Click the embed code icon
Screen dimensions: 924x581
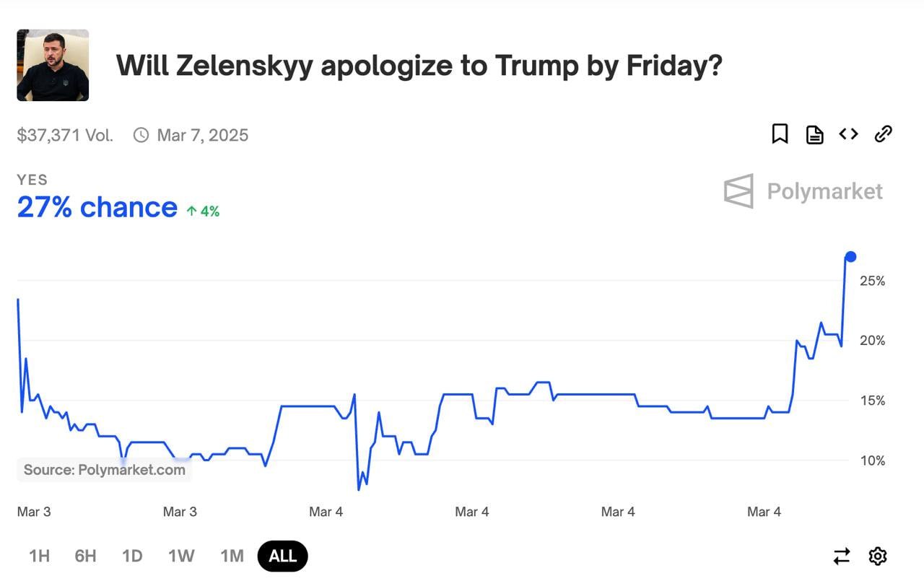848,134
